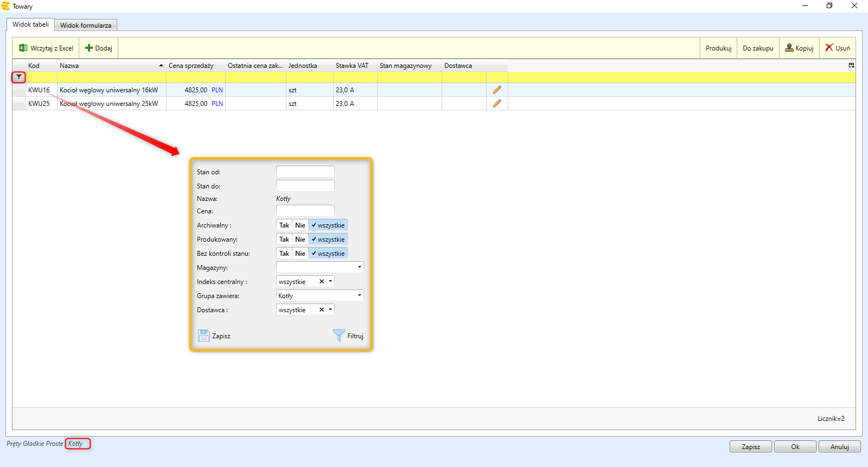This screenshot has height=467, width=868.
Task: Set Produkowany filter to Nie
Action: click(300, 239)
